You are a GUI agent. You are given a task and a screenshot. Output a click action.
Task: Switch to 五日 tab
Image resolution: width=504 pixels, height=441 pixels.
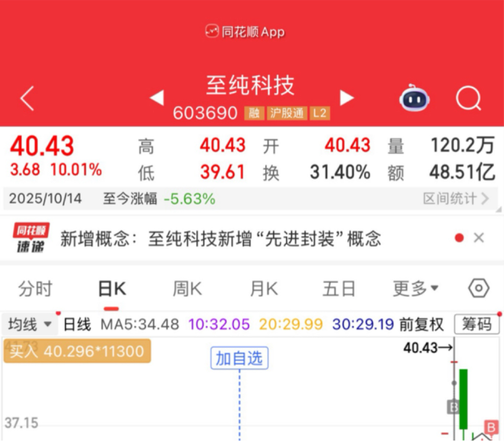[x=339, y=288]
